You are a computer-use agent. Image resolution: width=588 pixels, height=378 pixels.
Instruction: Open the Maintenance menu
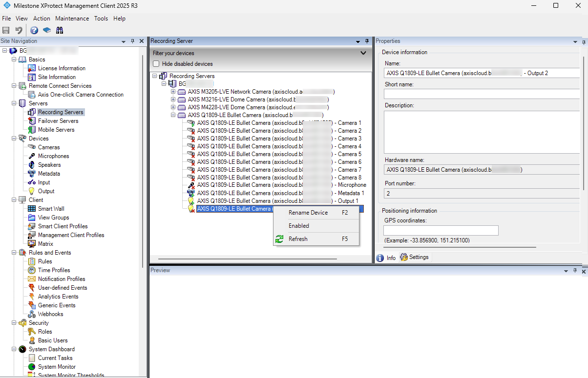coord(72,19)
